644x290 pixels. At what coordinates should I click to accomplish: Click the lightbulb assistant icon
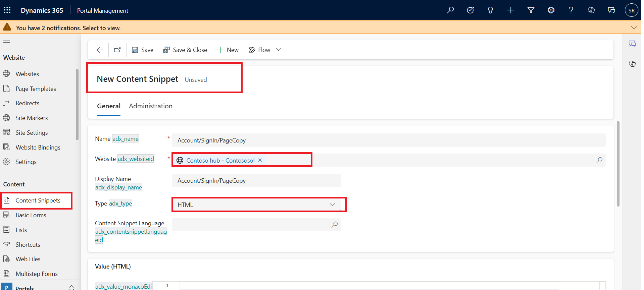pyautogui.click(x=490, y=10)
